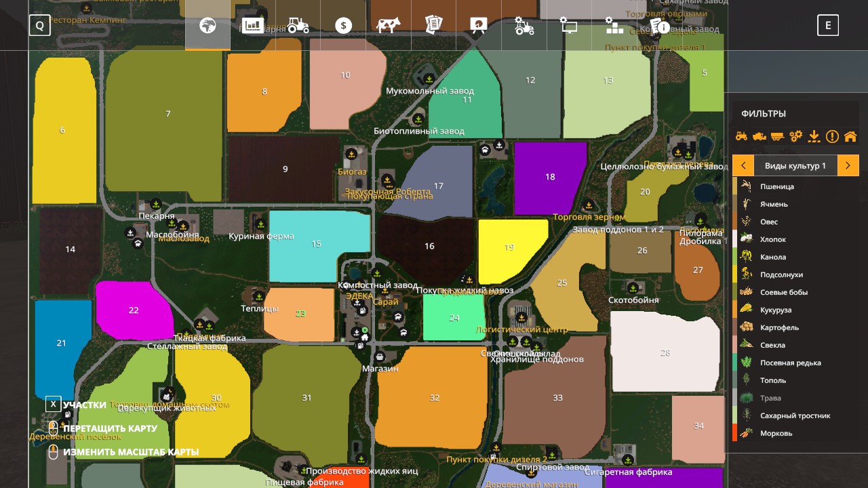Open the finances dollar tab
Screen dimensions: 868x488
pyautogui.click(x=343, y=26)
